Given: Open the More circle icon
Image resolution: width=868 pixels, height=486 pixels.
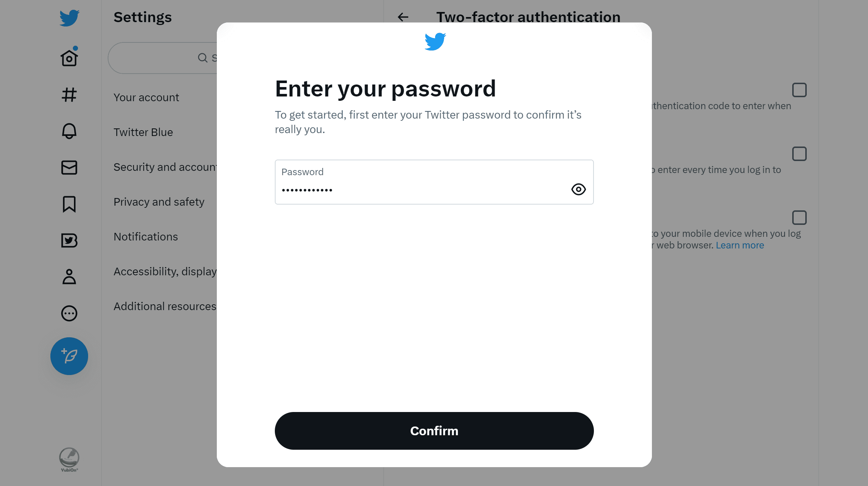Looking at the screenshot, I should tap(69, 313).
